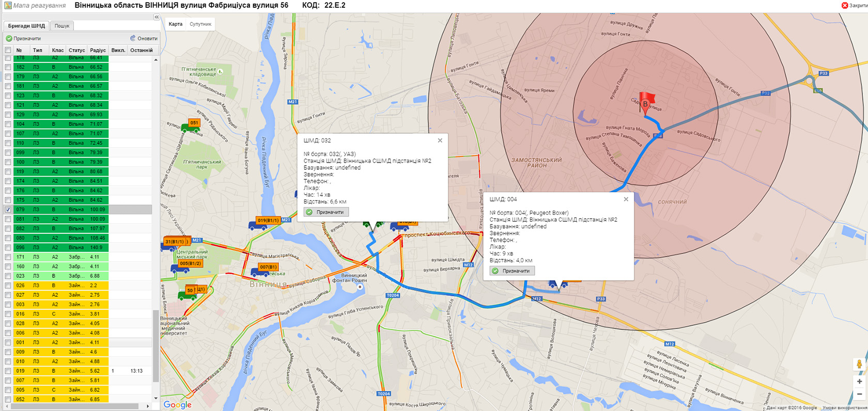Viewport: 868px width, 411px height.
Task: Click the Призначити toolbar button
Action: pos(23,38)
